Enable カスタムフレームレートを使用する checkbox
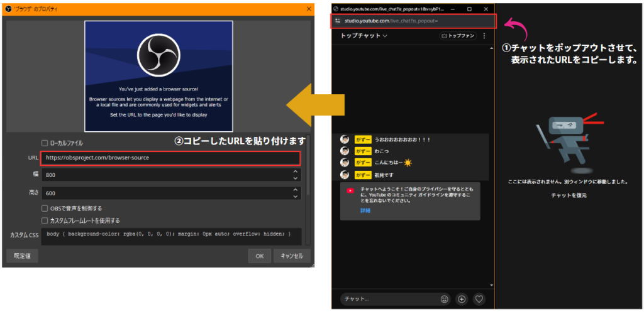The width and height of the screenshot is (644, 314). [45, 220]
